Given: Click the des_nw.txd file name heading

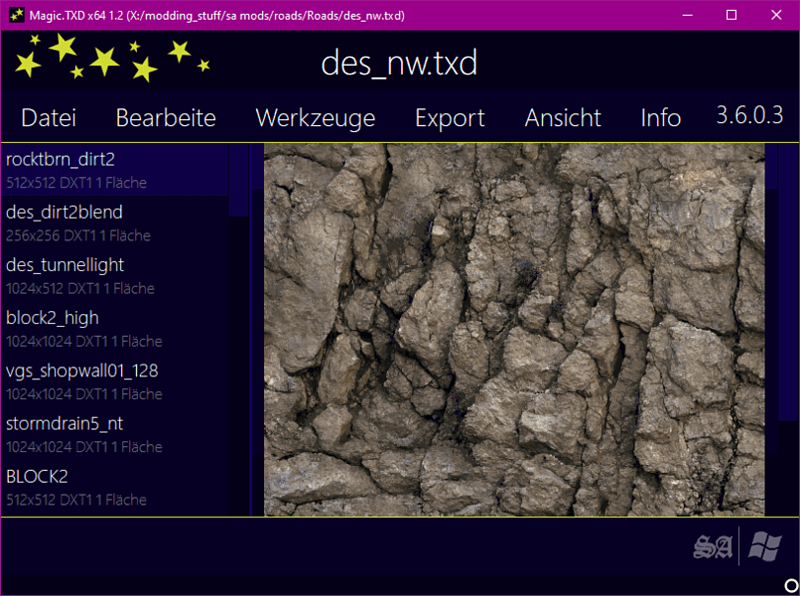Looking at the screenshot, I should click(x=399, y=63).
